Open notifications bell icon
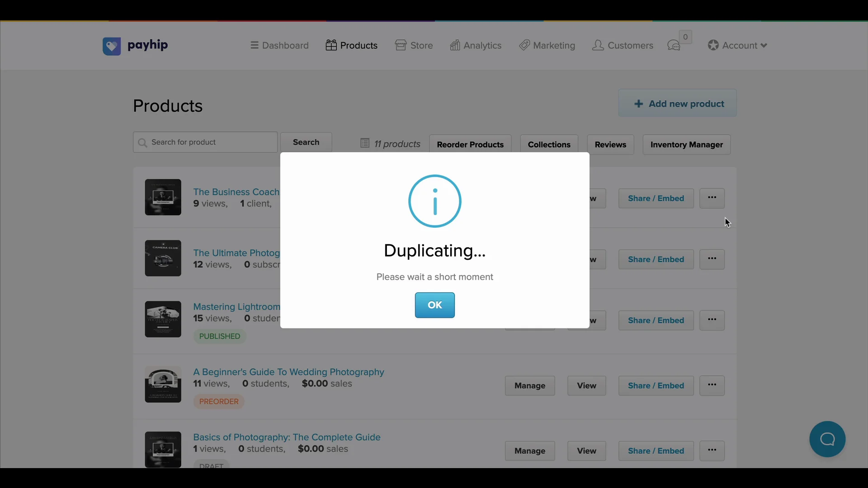This screenshot has width=868, height=488. tap(674, 45)
